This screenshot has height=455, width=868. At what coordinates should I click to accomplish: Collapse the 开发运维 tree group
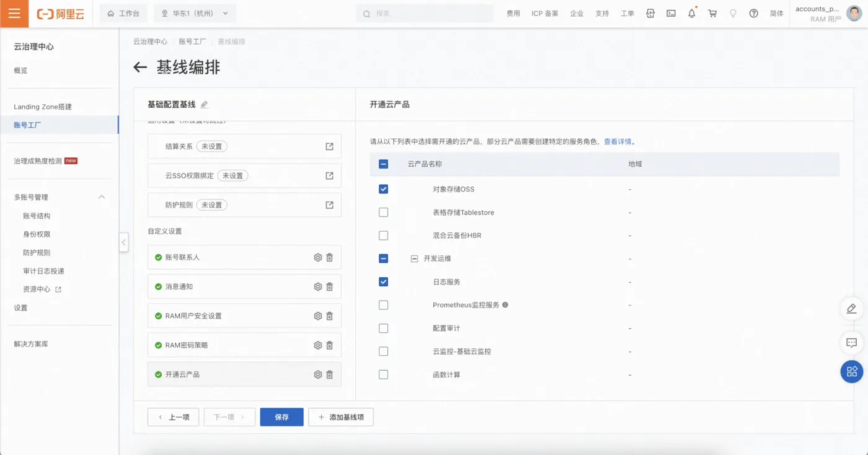[x=414, y=258]
